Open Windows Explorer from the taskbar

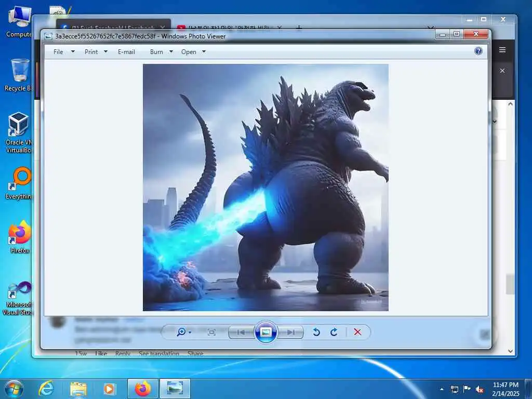pos(78,389)
